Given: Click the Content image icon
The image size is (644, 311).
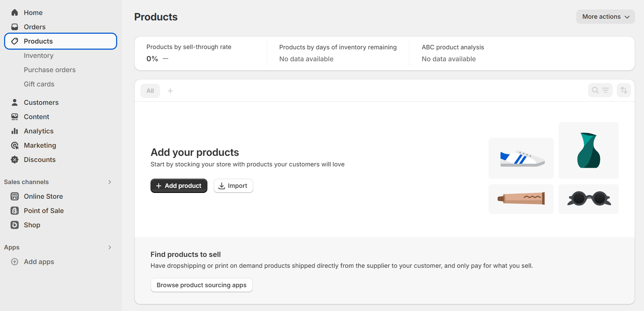Looking at the screenshot, I should 15,117.
